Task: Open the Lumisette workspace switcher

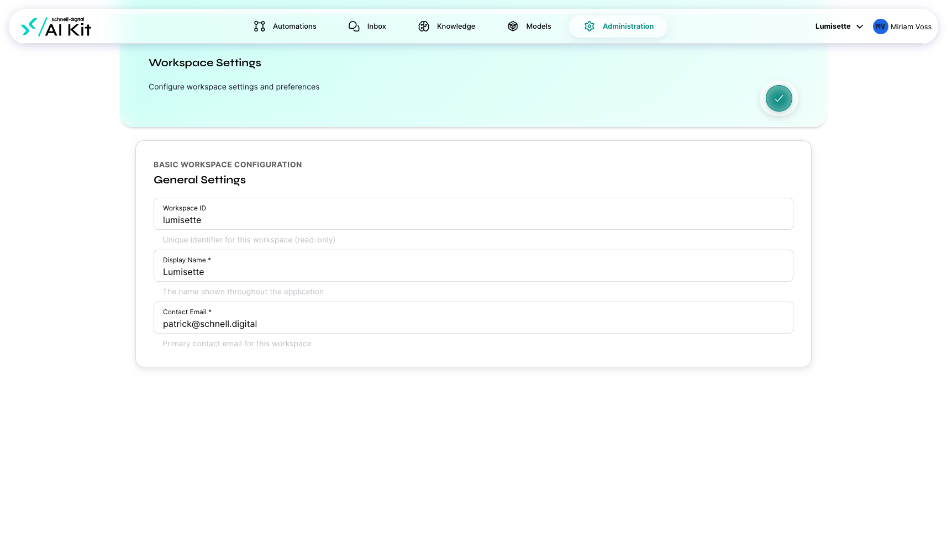Action: pyautogui.click(x=839, y=27)
